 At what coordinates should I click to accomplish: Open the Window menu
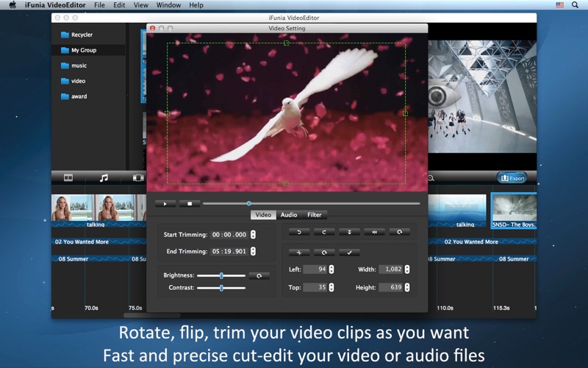[168, 5]
